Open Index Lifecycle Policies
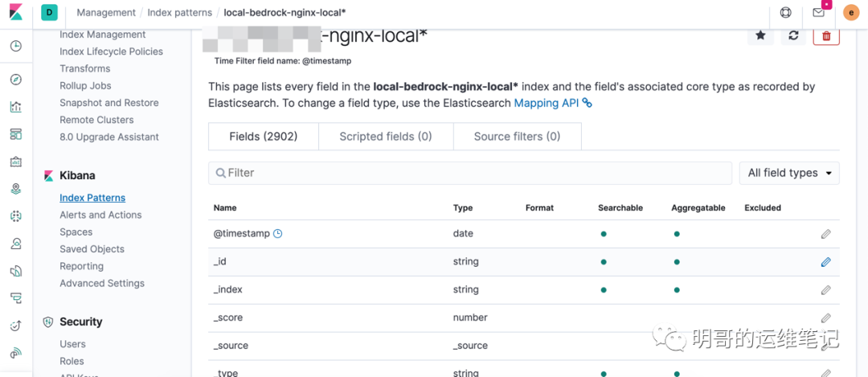 [111, 51]
